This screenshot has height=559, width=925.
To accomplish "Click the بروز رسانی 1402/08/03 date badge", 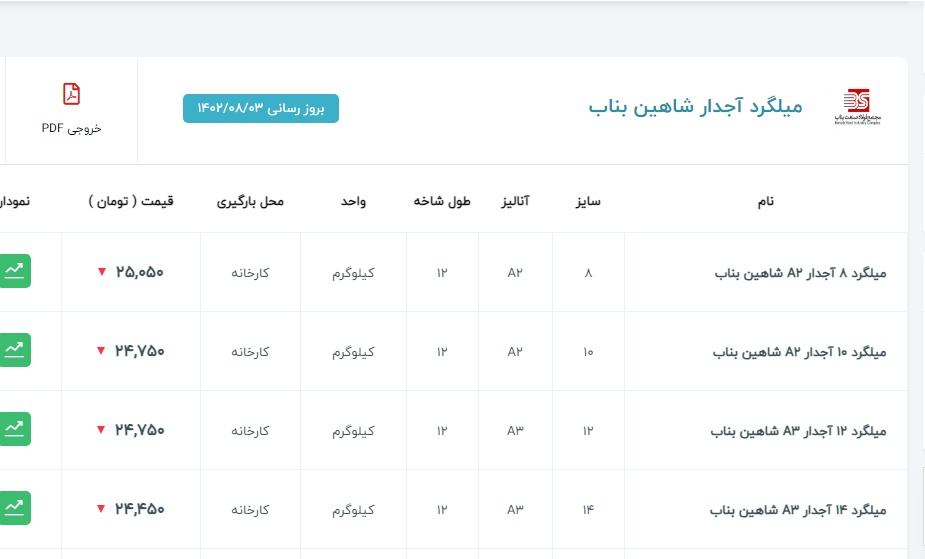I will pyautogui.click(x=261, y=108).
